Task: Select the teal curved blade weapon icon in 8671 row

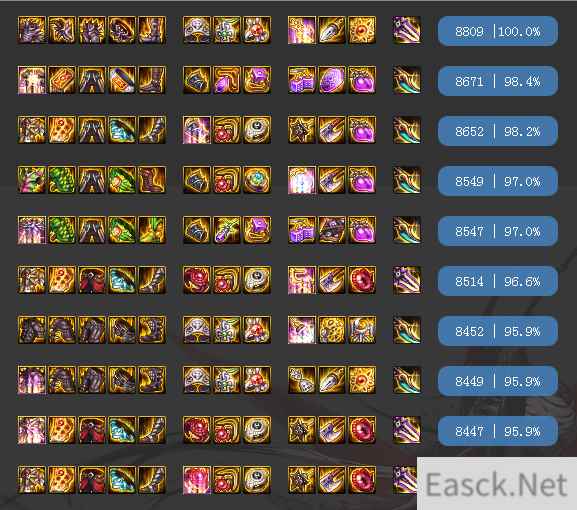Action: point(406,80)
